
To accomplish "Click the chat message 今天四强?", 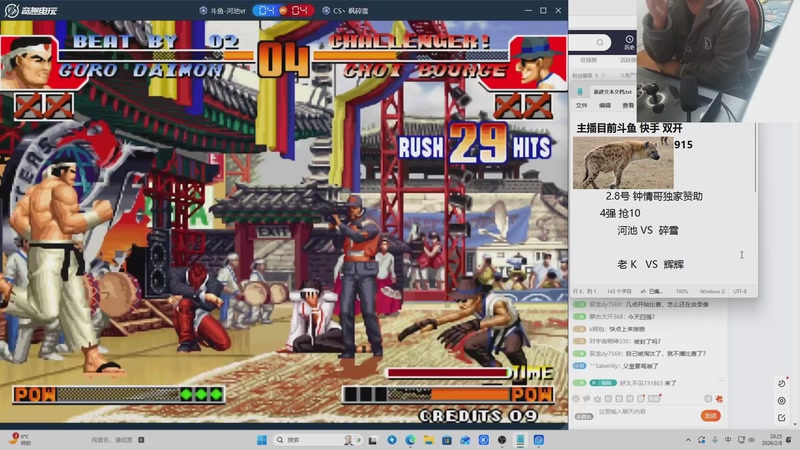I will click(641, 317).
